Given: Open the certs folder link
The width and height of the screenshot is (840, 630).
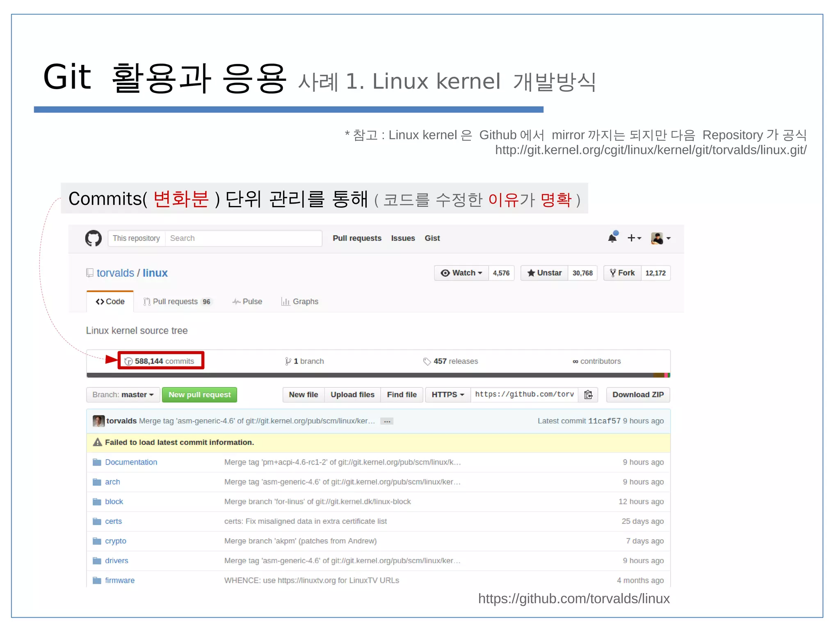Looking at the screenshot, I should pos(113,521).
